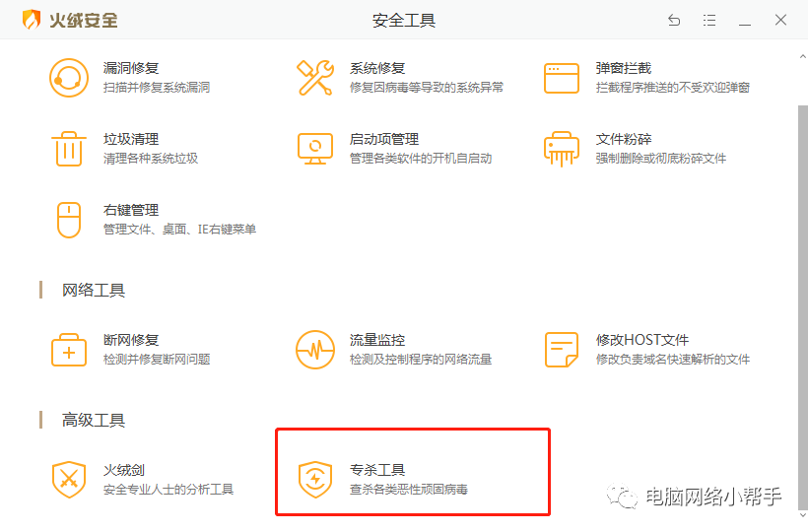
Task: Click the 安全工具 window title
Action: [403, 21]
